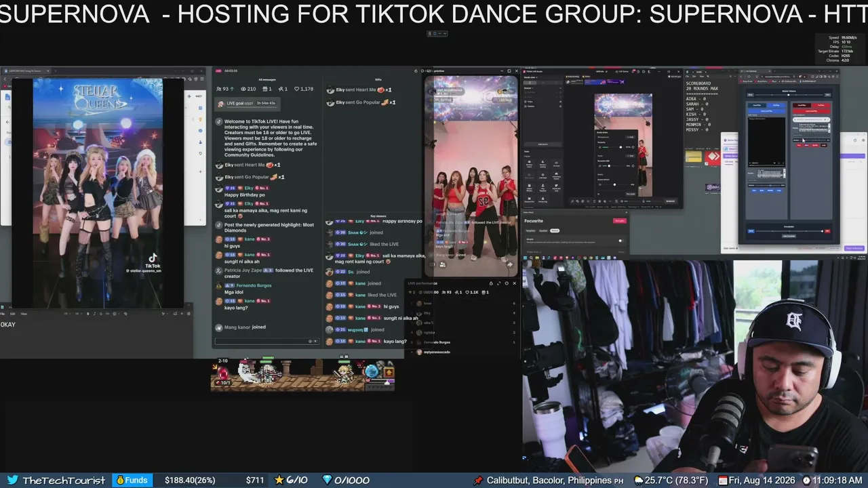The height and width of the screenshot is (488, 868).
Task: Click the heart likes icon showing 1,178
Action: tap(296, 89)
